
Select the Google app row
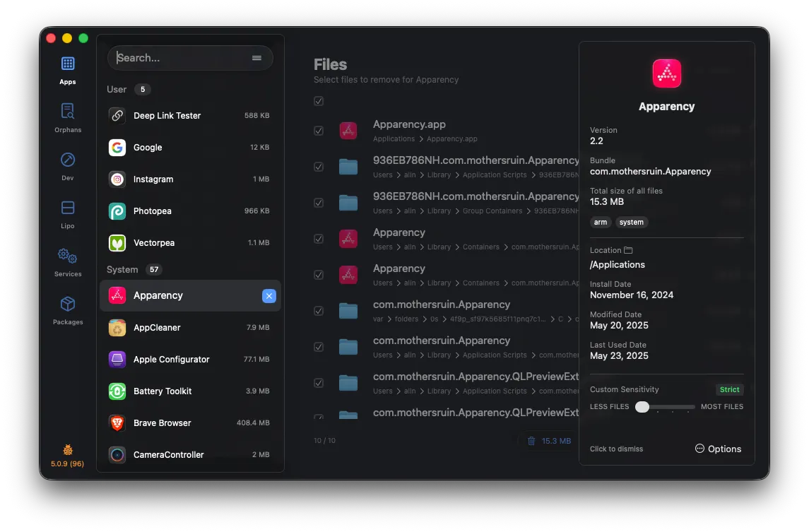(x=190, y=148)
